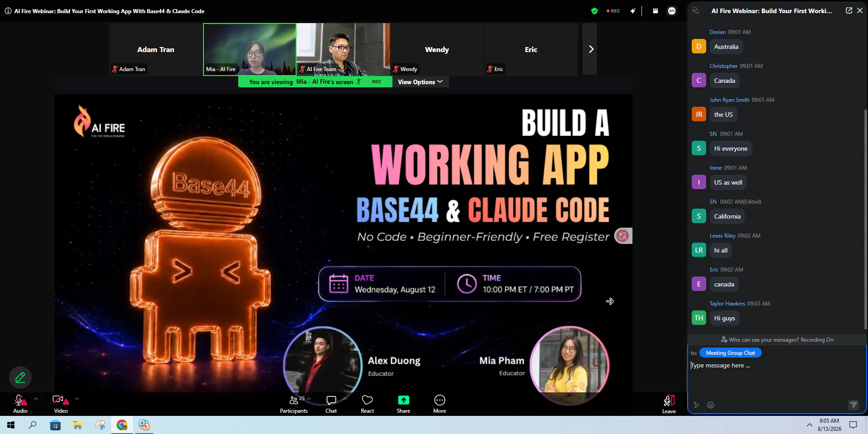The width and height of the screenshot is (868, 434).
Task: Open the View Options dropdown
Action: tap(420, 82)
